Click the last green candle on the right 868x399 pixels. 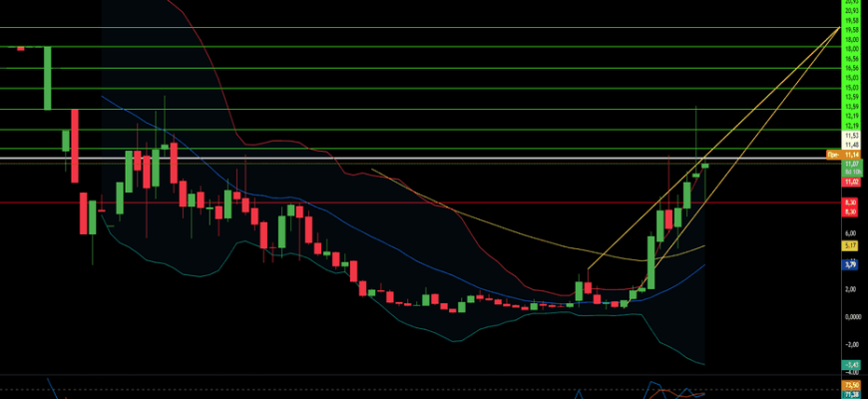(705, 166)
